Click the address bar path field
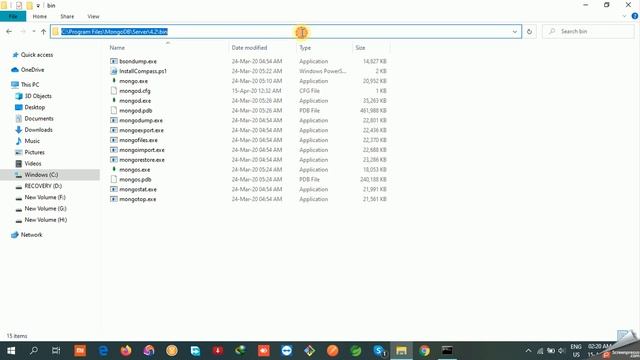 (286, 31)
